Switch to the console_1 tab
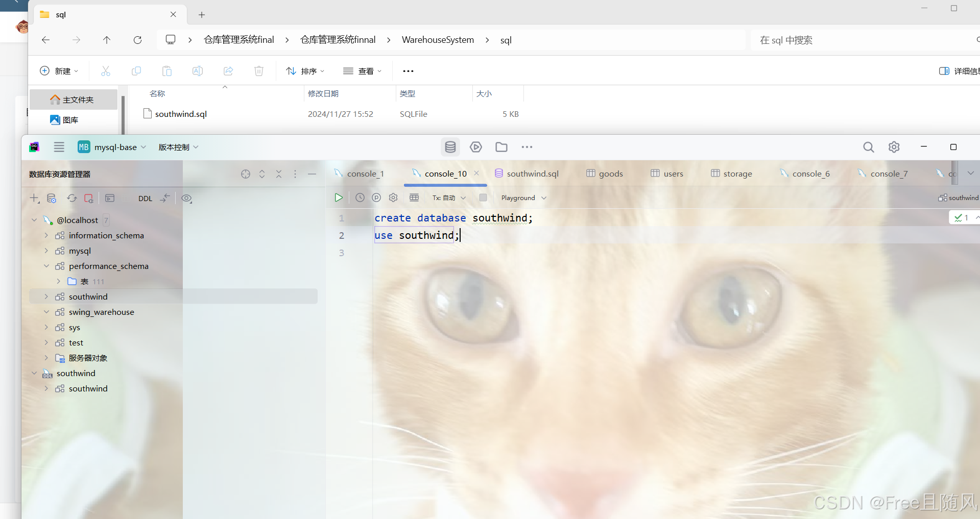980x519 pixels. click(x=359, y=174)
